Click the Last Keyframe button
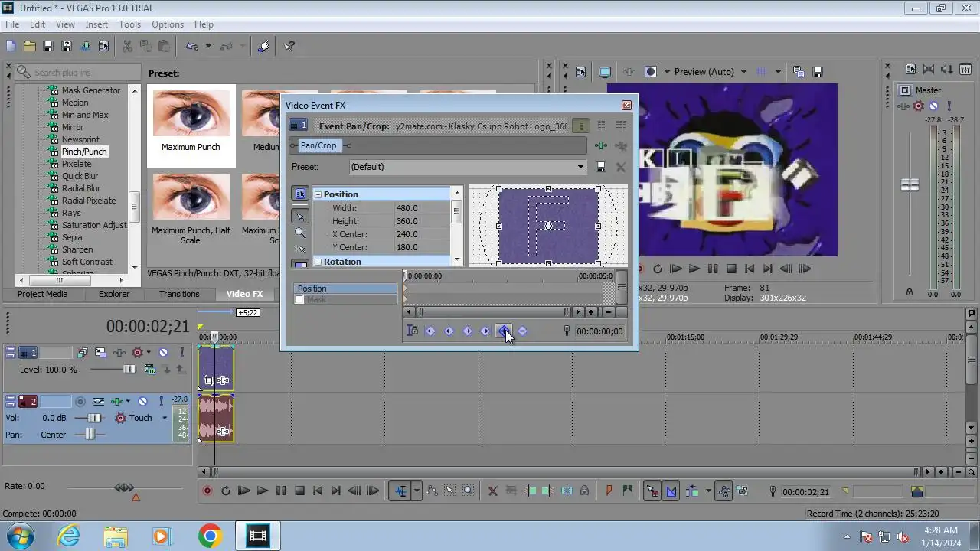The height and width of the screenshot is (551, 980). [x=485, y=331]
